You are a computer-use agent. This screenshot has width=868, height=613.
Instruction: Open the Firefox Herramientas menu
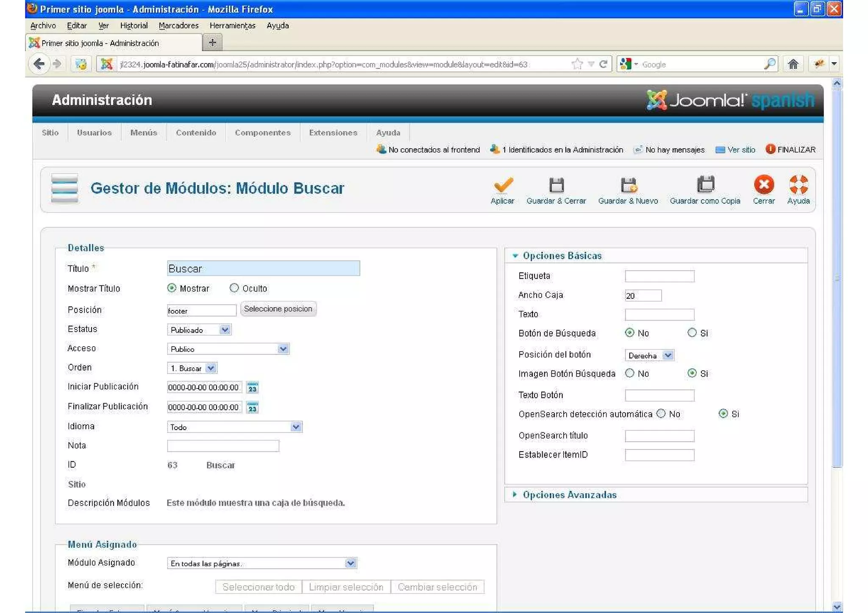click(x=232, y=25)
